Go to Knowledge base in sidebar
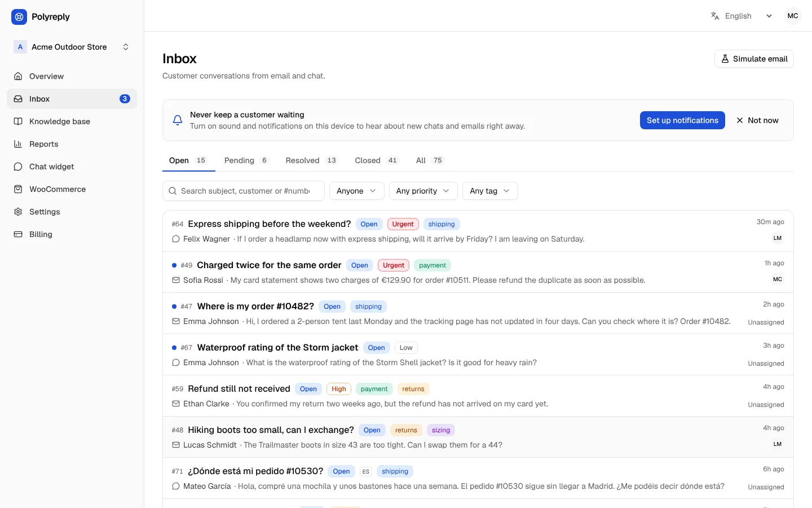Screen dimensions: 812x508 coord(72,121)
